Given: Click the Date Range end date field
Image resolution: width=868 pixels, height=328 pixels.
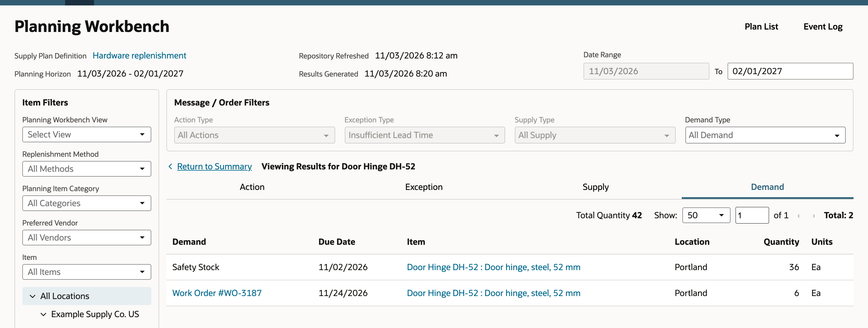Looking at the screenshot, I should (790, 71).
